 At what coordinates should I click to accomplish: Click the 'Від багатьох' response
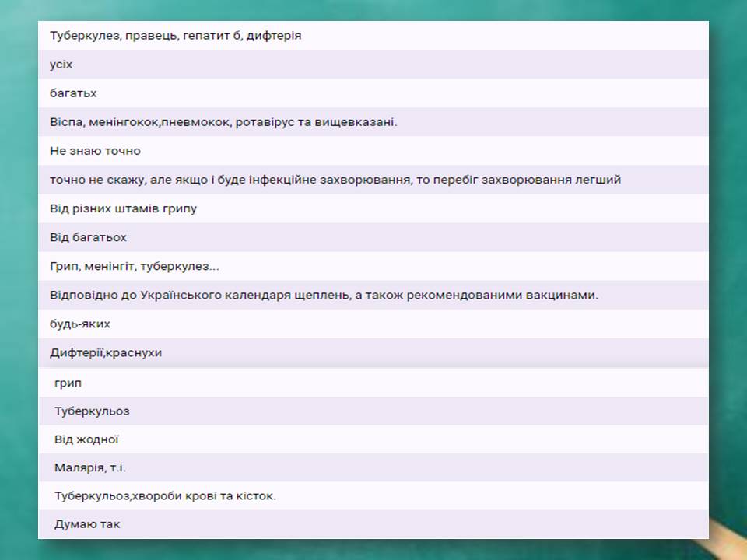[373, 237]
